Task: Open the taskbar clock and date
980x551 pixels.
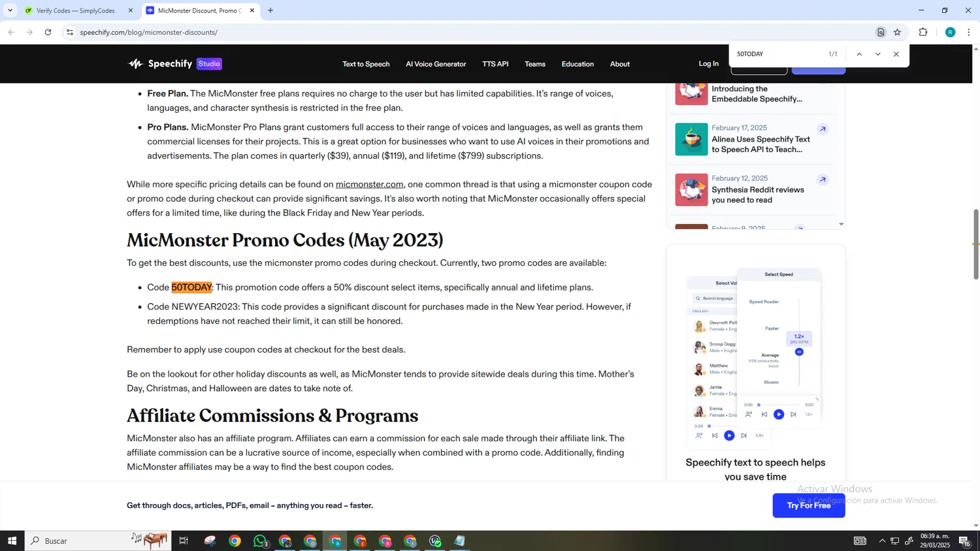Action: (934, 541)
